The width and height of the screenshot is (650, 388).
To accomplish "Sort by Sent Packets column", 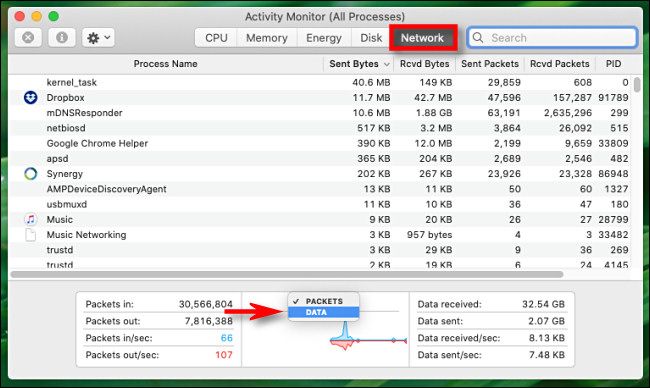I will tap(490, 64).
